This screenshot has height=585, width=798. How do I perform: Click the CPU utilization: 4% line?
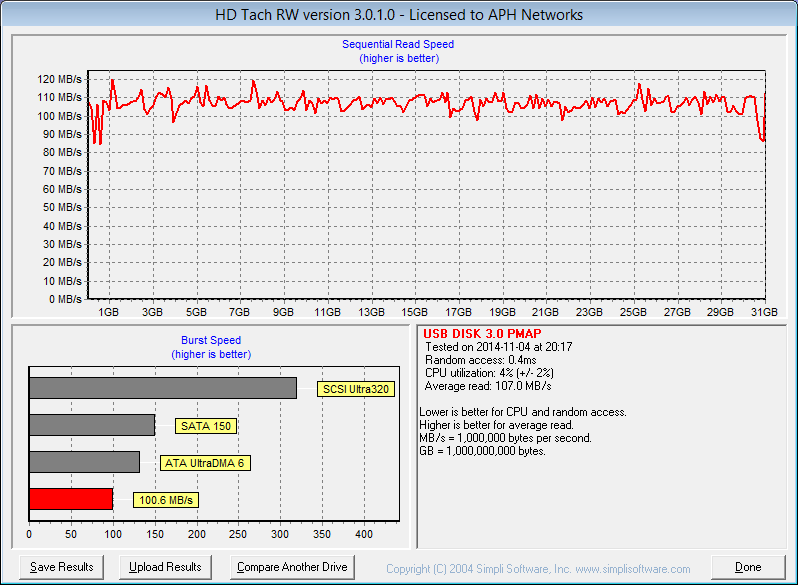coord(489,373)
